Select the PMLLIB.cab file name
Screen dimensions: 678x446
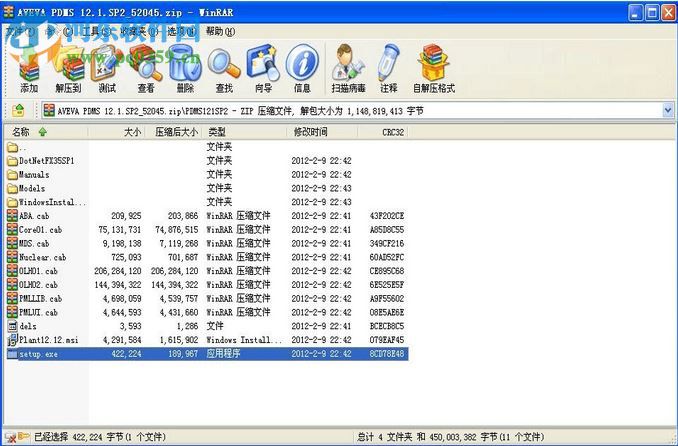[40, 299]
